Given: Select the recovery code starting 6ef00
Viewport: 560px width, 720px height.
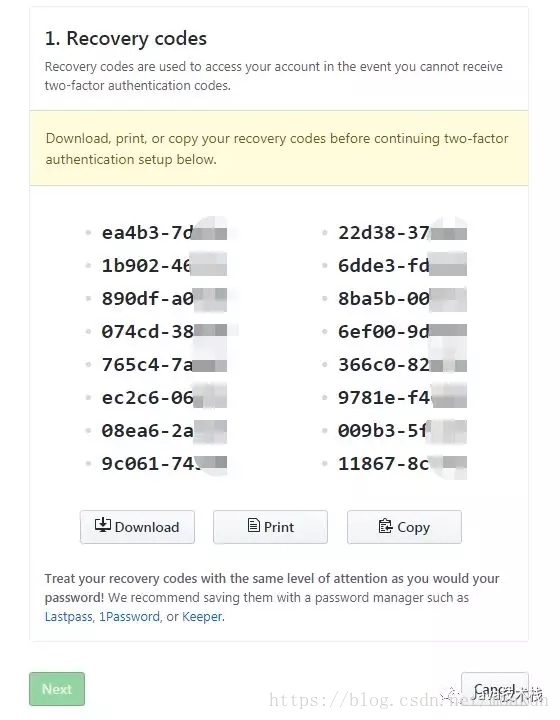Looking at the screenshot, I should click(402, 332).
